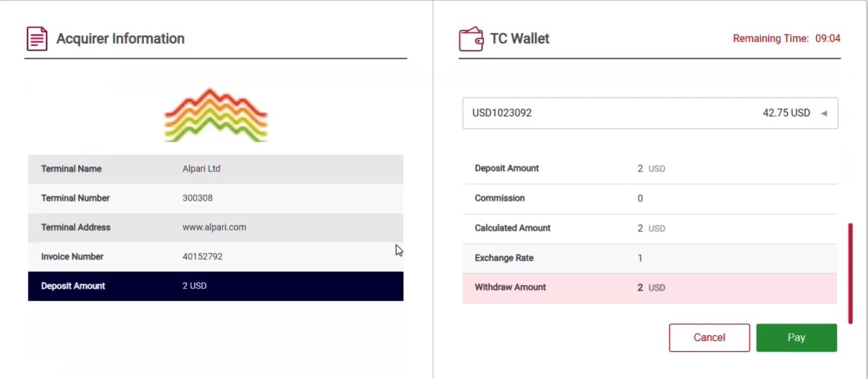The image size is (868, 379).
Task: Click the pink Withdraw Amount row
Action: pos(650,288)
